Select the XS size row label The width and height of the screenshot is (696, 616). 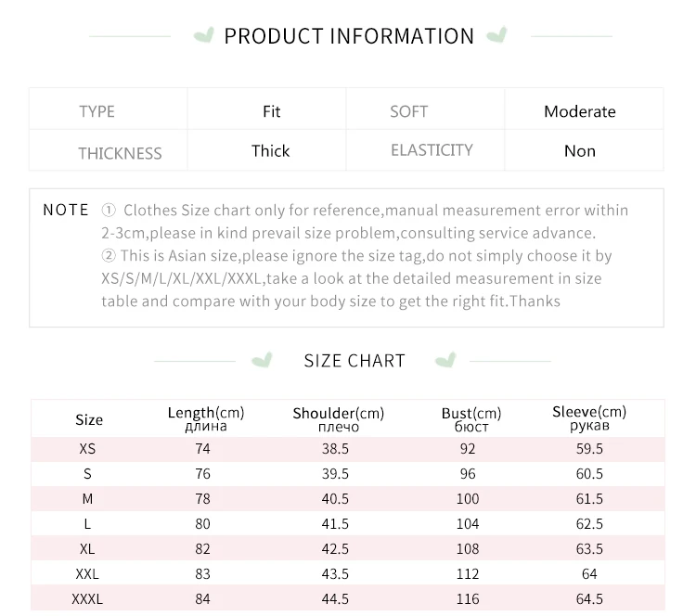pos(87,449)
